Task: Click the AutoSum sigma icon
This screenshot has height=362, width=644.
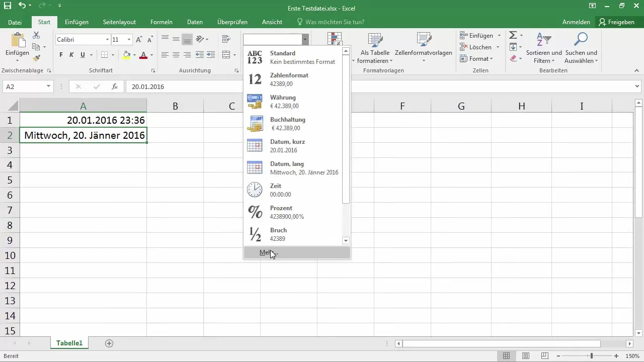Action: pos(513,35)
